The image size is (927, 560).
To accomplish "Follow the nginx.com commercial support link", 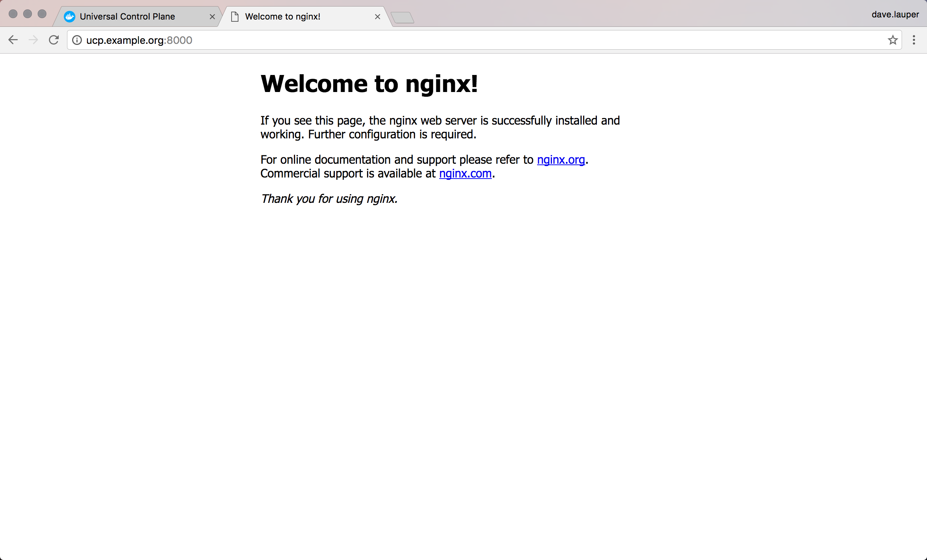I will pyautogui.click(x=465, y=174).
